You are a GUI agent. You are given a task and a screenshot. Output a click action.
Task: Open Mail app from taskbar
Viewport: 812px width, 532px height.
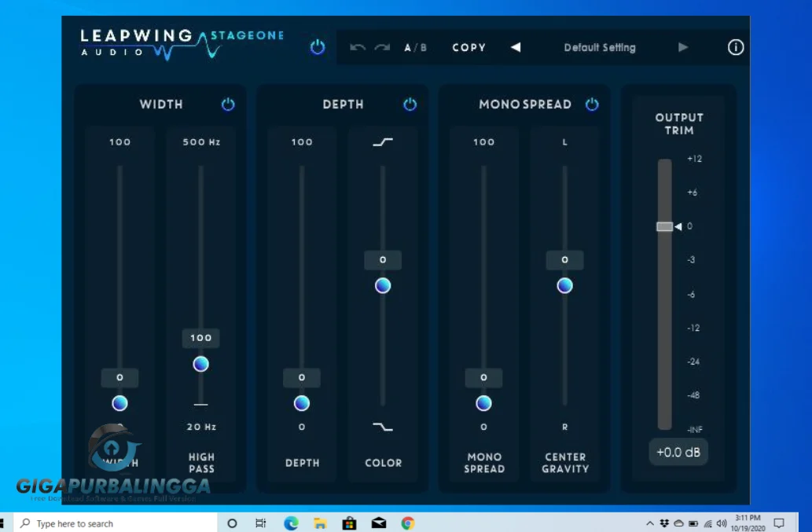click(x=379, y=523)
